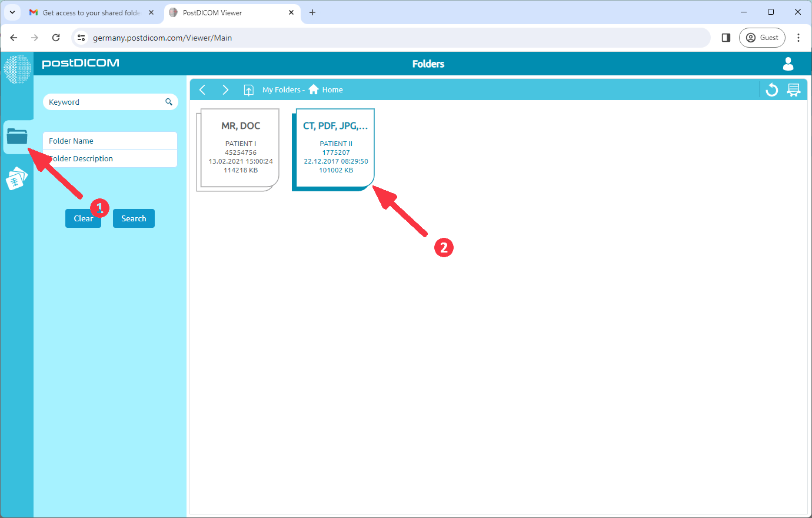Navigate back using the left chevron
This screenshot has height=518, width=812.
click(202, 89)
